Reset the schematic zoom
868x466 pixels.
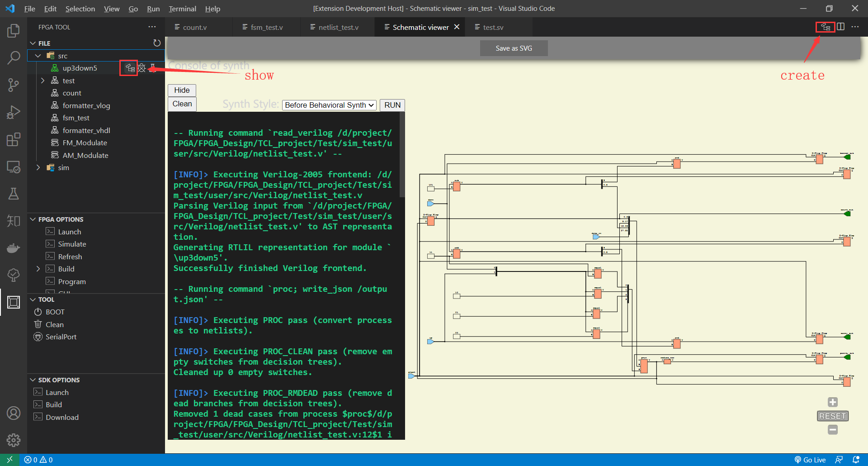(x=833, y=416)
